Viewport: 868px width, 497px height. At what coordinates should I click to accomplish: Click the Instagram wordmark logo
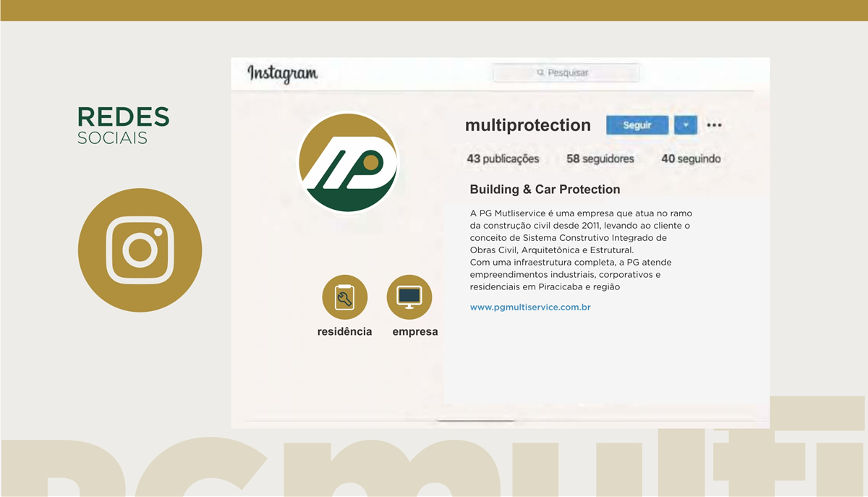click(x=282, y=74)
